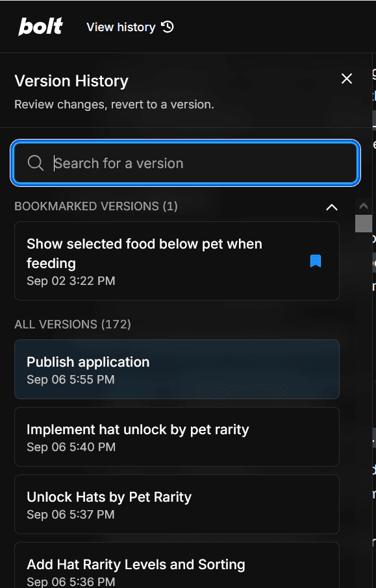Select Implement hat unlock by pet rarity
Image resolution: width=376 pixels, height=588 pixels.
pos(177,437)
